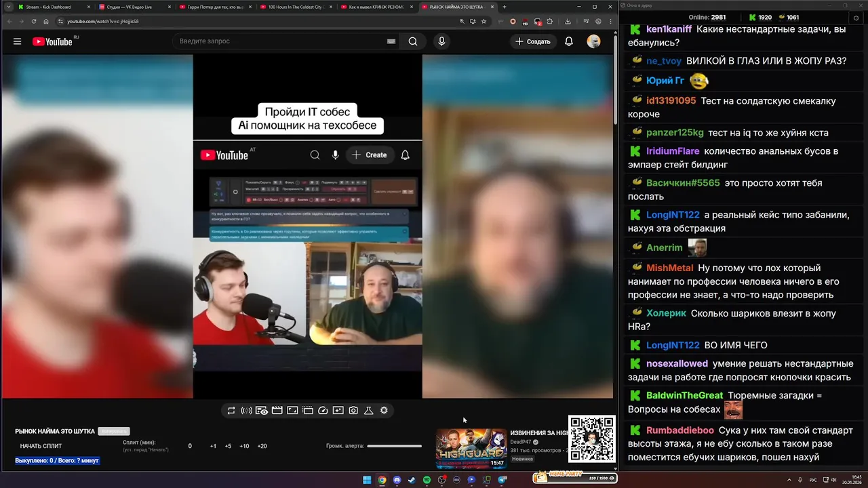The image size is (868, 488).
Task: Add +1 minute to split
Action: point(213,446)
